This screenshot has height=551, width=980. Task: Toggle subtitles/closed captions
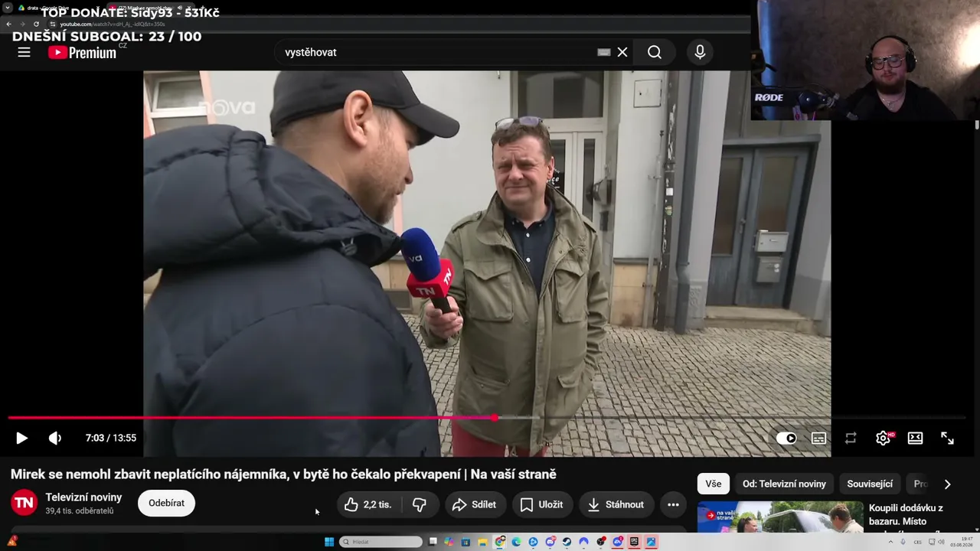tap(818, 438)
